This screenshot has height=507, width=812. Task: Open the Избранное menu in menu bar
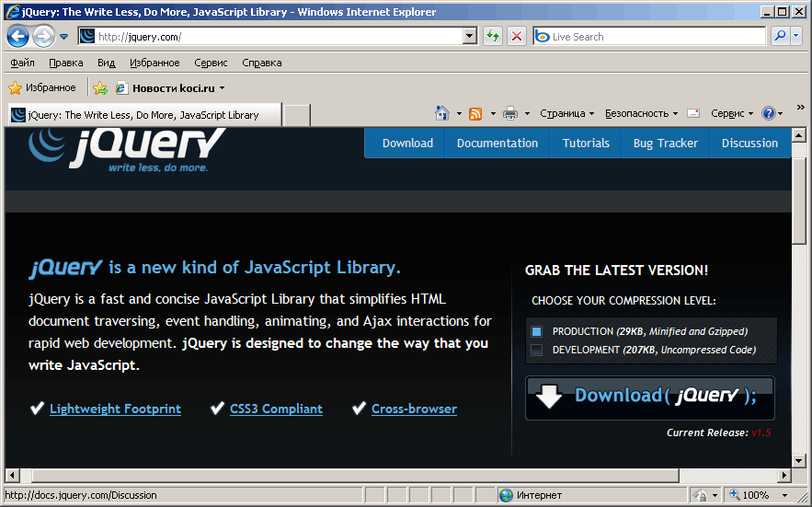[x=154, y=63]
